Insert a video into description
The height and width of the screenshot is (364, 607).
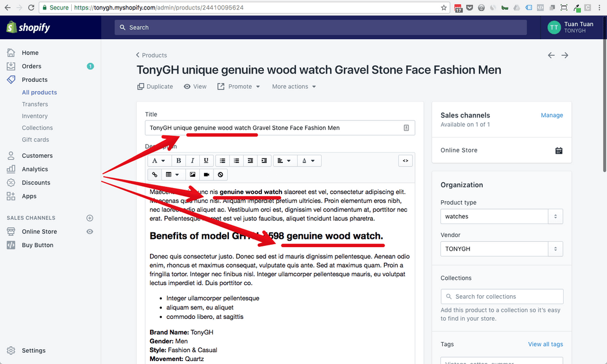[x=206, y=175]
